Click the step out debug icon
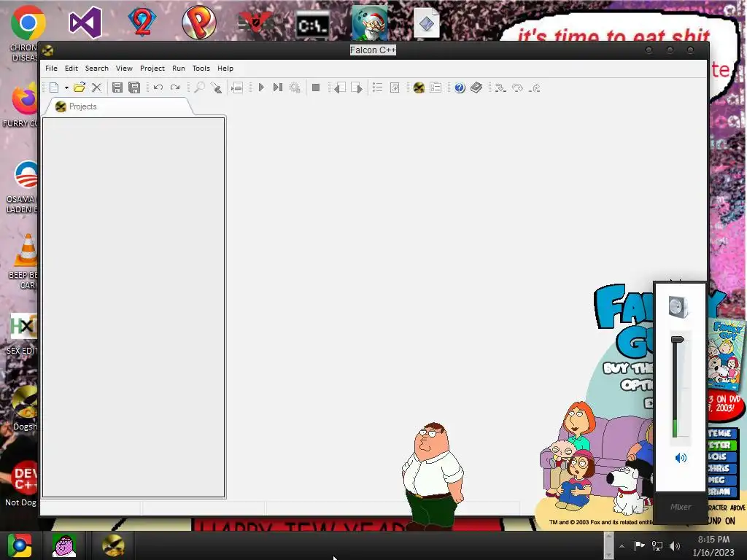The width and height of the screenshot is (747, 560). click(x=535, y=87)
